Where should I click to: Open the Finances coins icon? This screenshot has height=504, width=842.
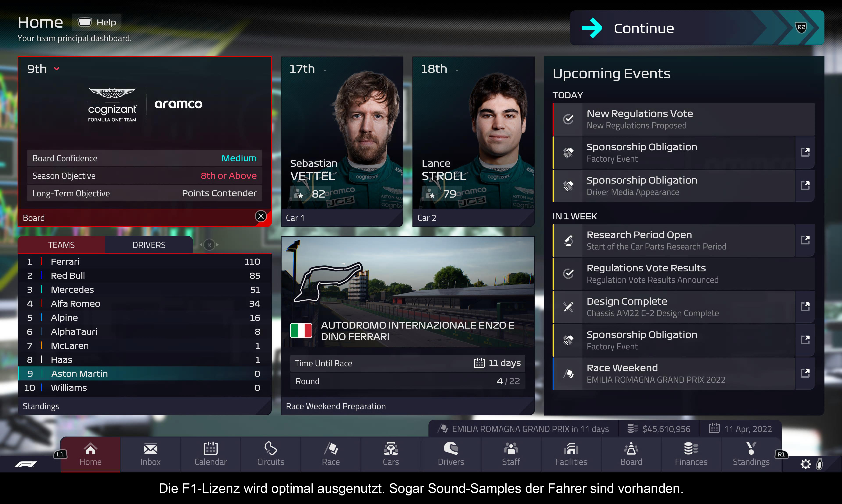coord(691,449)
